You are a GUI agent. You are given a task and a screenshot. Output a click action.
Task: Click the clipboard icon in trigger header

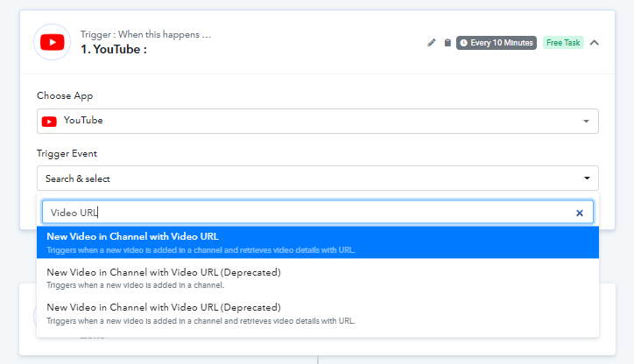point(447,42)
